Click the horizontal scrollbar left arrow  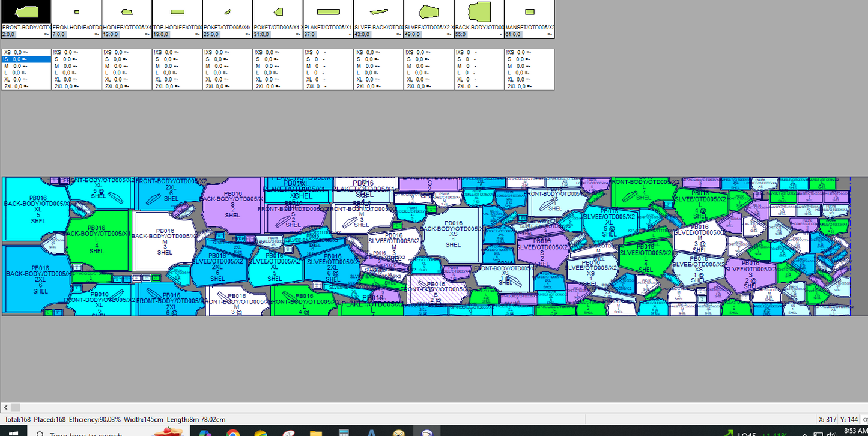(5, 407)
